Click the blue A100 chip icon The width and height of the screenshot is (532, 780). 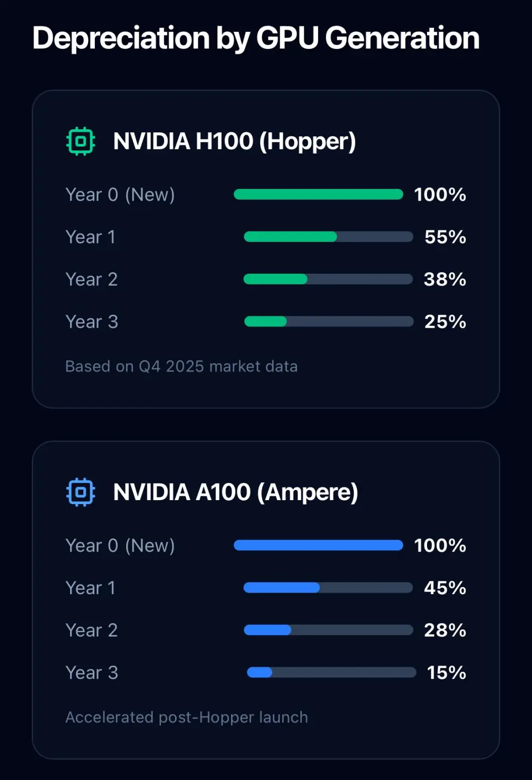pyautogui.click(x=81, y=492)
